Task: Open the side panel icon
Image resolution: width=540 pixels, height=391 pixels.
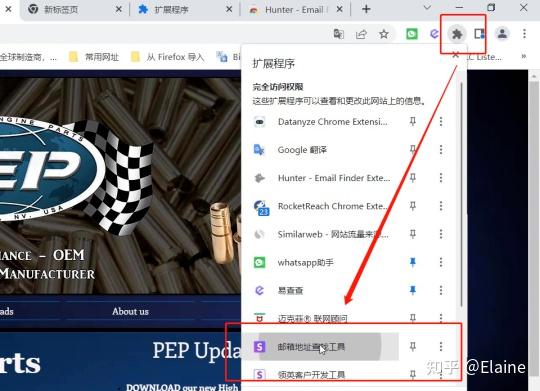Action: (x=479, y=34)
